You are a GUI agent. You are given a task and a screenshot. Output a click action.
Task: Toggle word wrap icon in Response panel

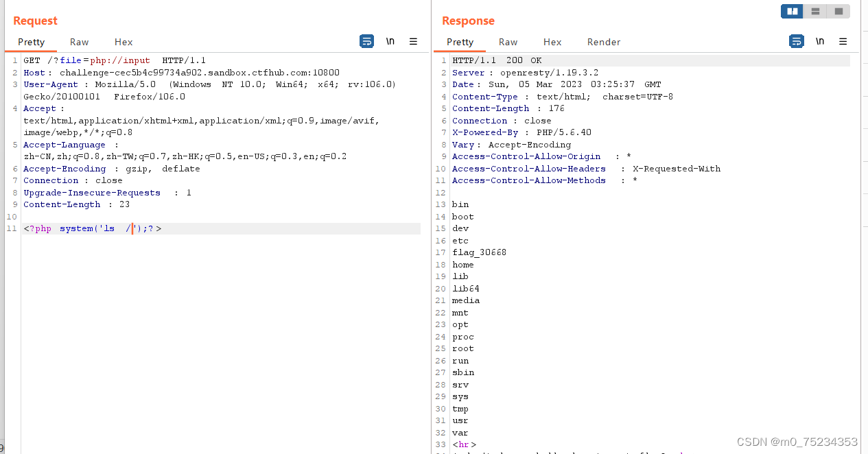click(796, 41)
